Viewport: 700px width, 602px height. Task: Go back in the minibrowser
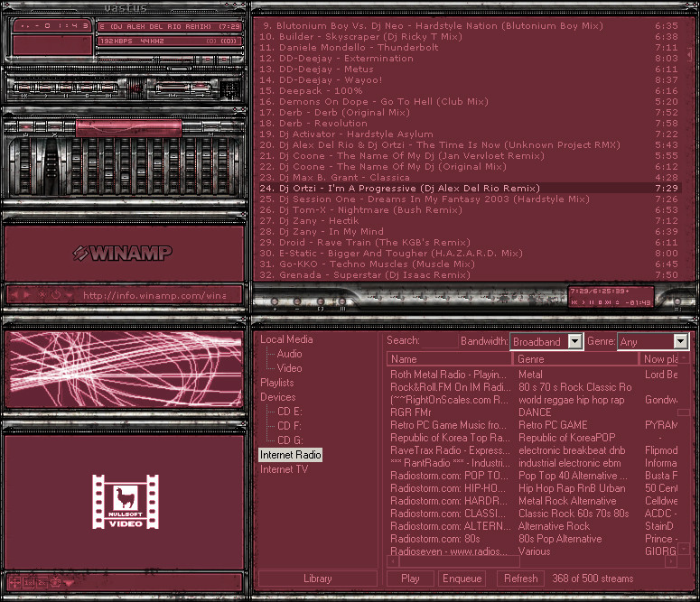(x=14, y=295)
